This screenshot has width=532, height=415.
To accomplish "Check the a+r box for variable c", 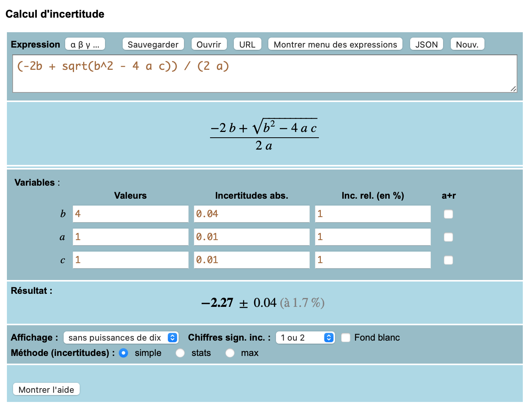I will click(x=448, y=260).
